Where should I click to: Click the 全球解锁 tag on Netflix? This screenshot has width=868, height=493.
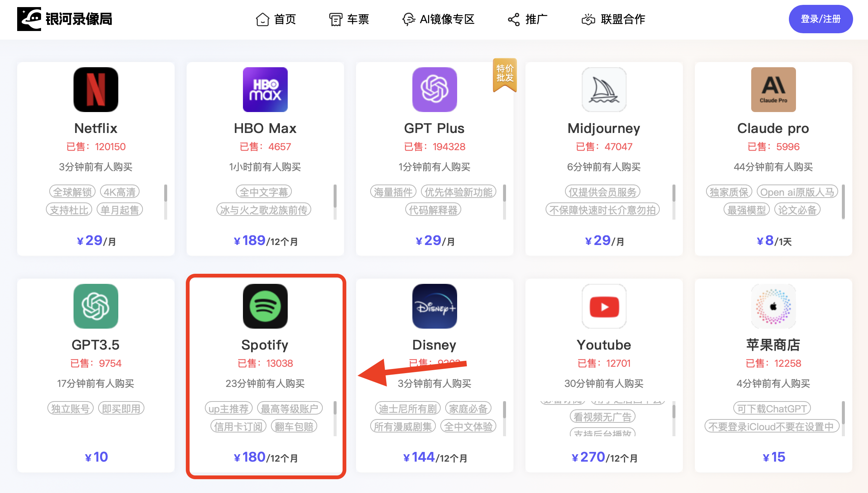[72, 192]
